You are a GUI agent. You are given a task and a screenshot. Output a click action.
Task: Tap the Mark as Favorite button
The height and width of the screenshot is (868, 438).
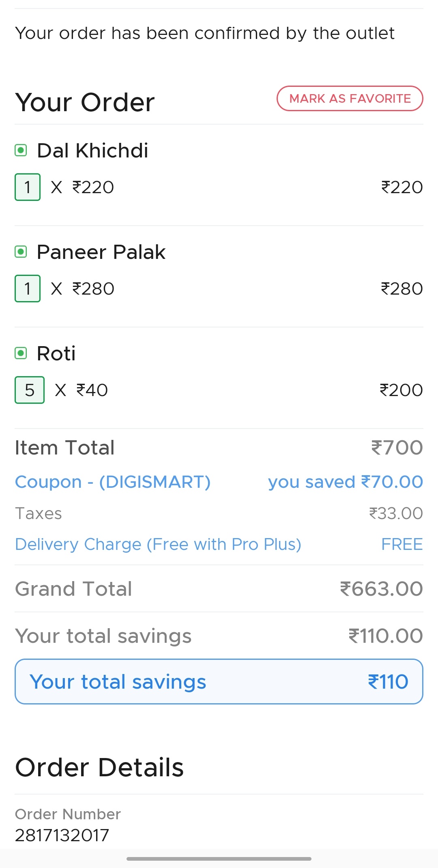click(350, 99)
